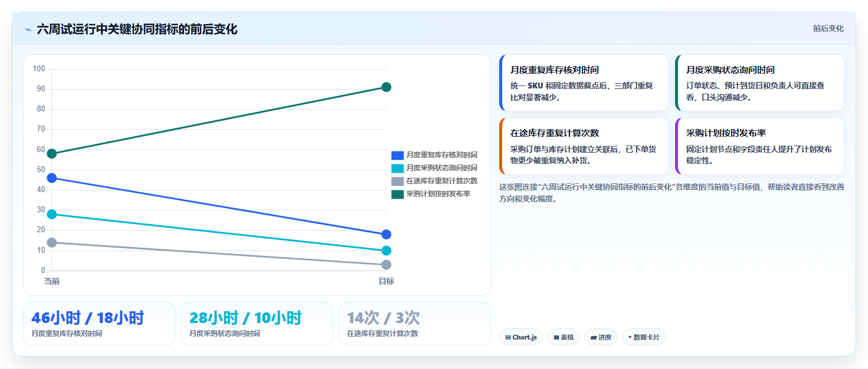Screen dimensions: 868x369
Task: Click the icon inside the Chart.js chip
Action: (508, 338)
